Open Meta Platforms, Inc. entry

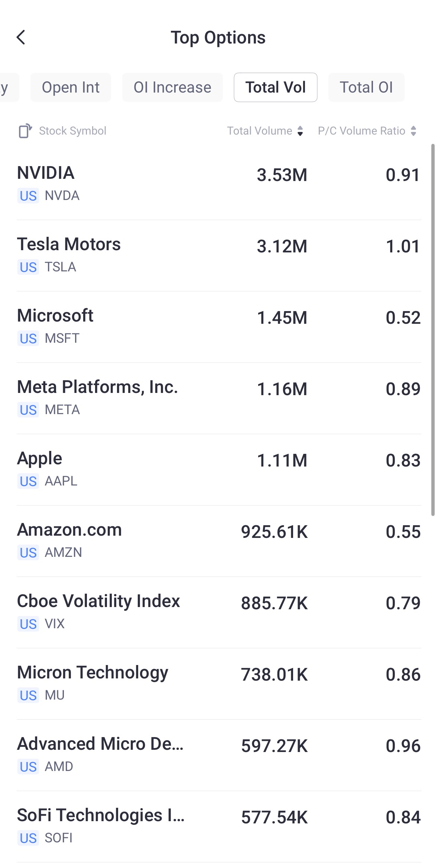point(219,398)
